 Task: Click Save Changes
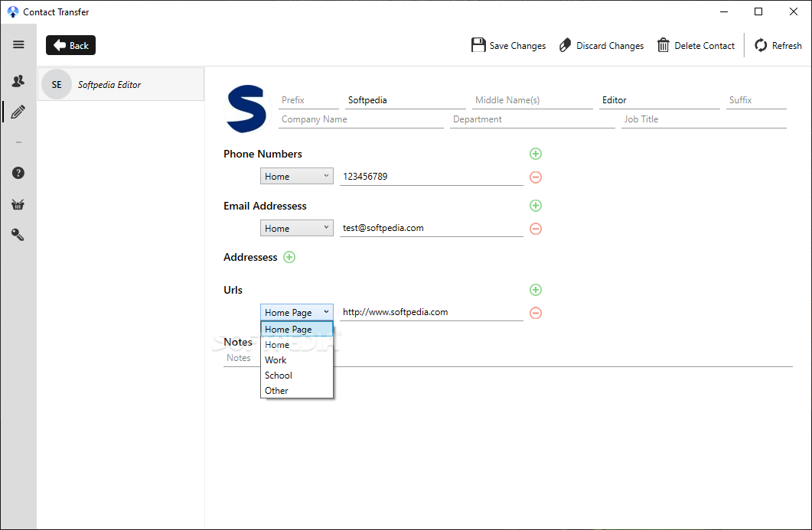[508, 46]
